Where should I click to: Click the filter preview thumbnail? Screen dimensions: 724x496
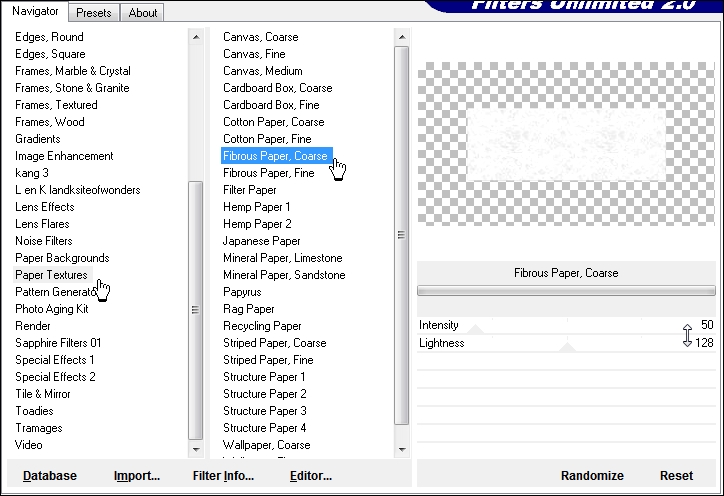pyautogui.click(x=566, y=144)
